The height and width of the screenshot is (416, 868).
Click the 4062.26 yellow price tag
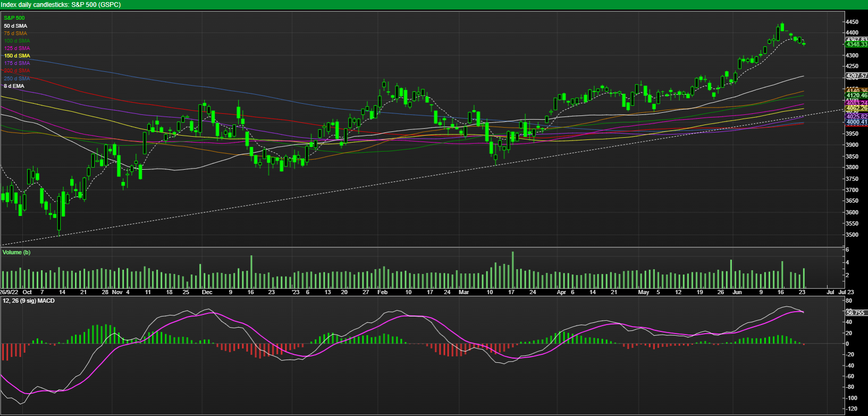click(857, 108)
